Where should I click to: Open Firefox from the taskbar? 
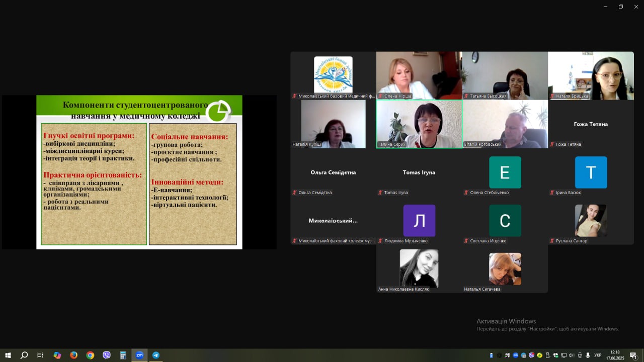tap(73, 355)
